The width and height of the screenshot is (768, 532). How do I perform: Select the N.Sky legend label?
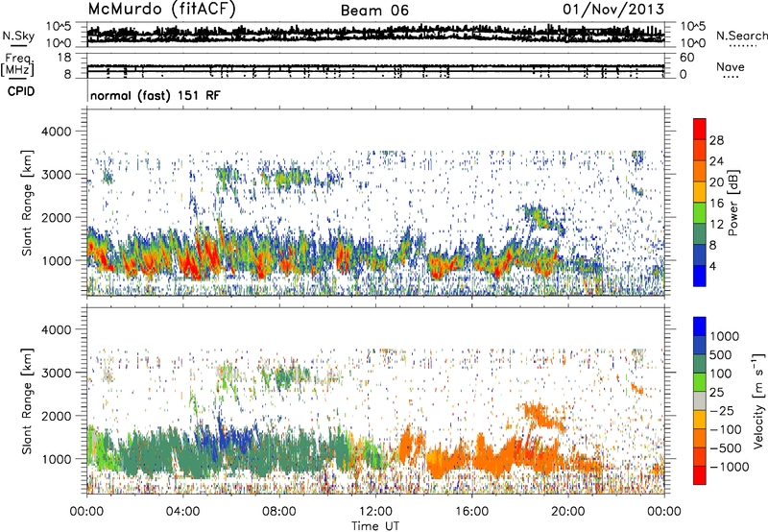(x=18, y=36)
